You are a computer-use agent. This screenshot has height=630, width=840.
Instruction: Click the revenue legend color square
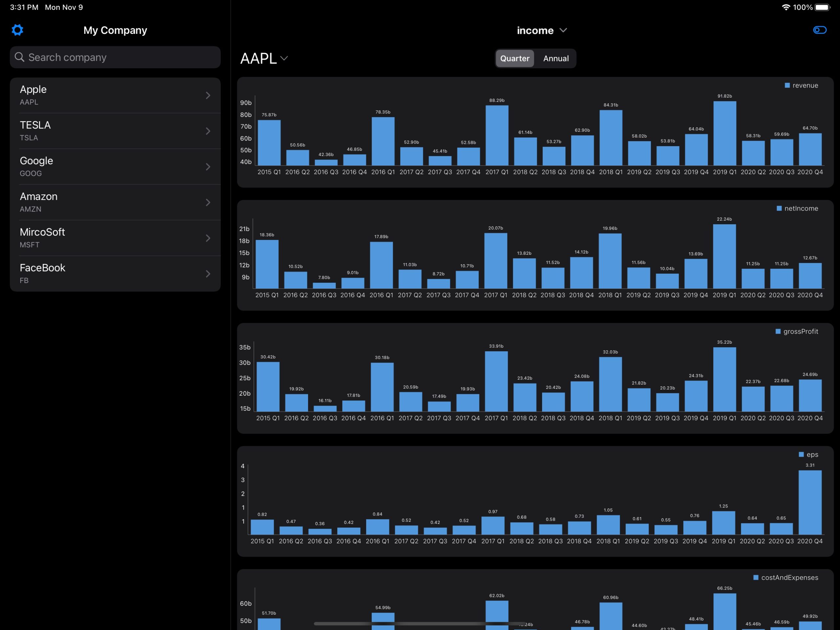(x=787, y=85)
